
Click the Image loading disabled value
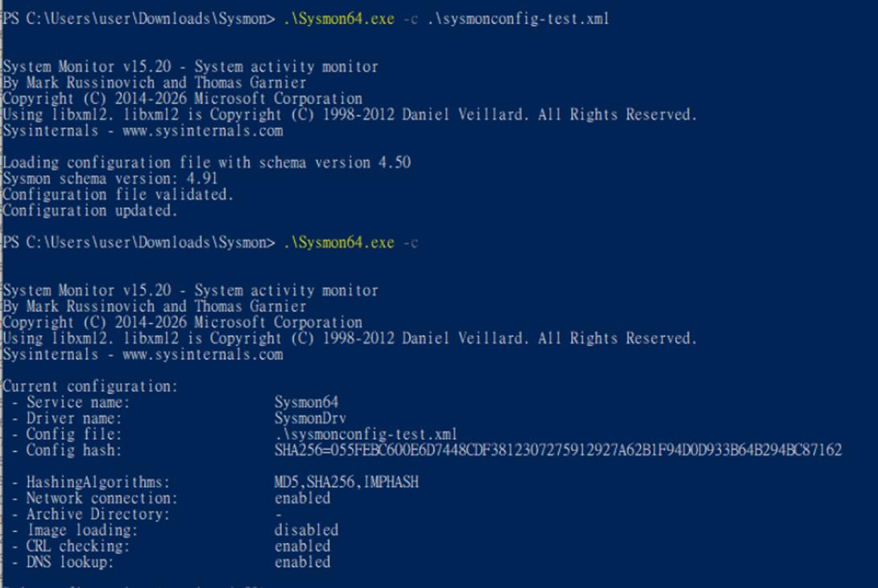coord(306,530)
